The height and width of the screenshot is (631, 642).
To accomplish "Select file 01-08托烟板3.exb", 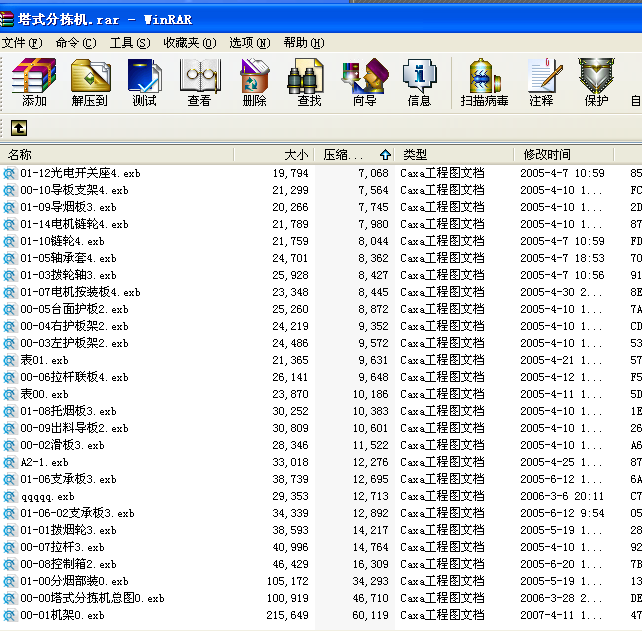I will click(x=68, y=411).
